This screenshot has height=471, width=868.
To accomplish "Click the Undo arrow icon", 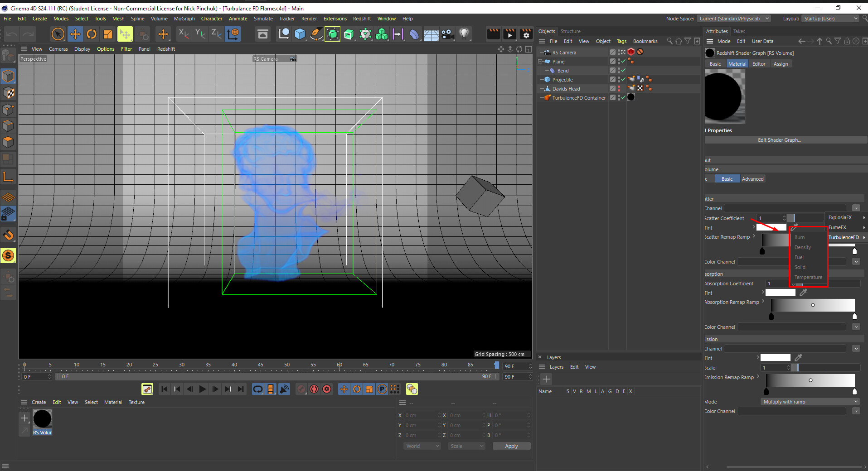I will click(x=12, y=34).
